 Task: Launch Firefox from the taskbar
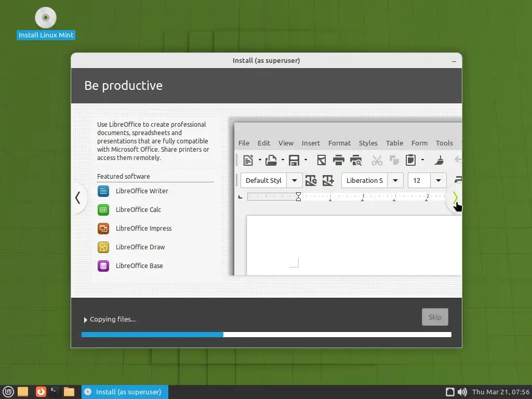pyautogui.click(x=41, y=392)
